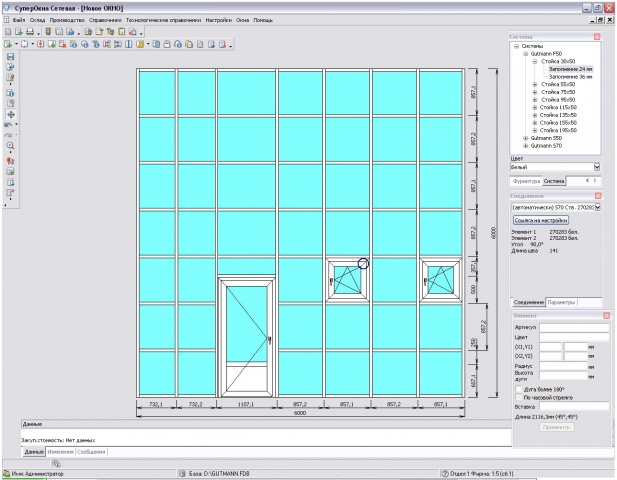Click the Артикул input field
Image resolution: width=617 pixels, height=480 pixels.
click(x=574, y=327)
